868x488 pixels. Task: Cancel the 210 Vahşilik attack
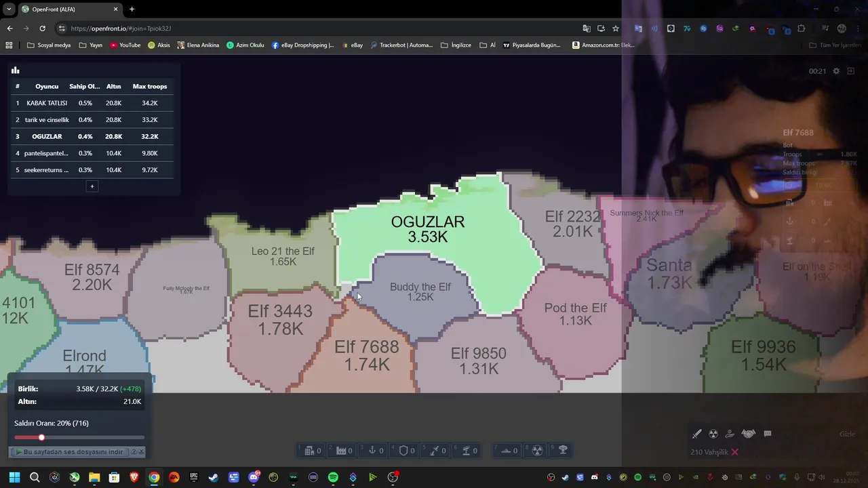734,452
